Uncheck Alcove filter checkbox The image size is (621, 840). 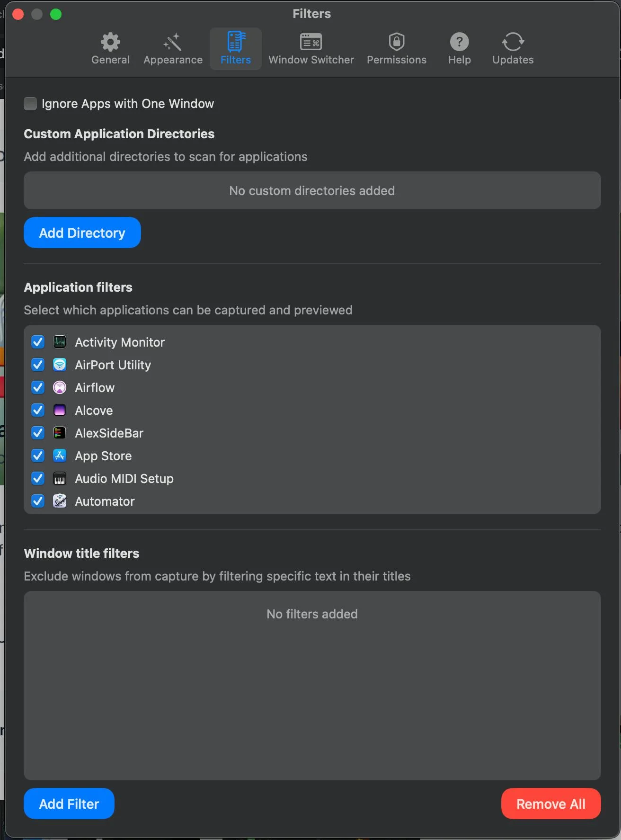[x=38, y=410]
